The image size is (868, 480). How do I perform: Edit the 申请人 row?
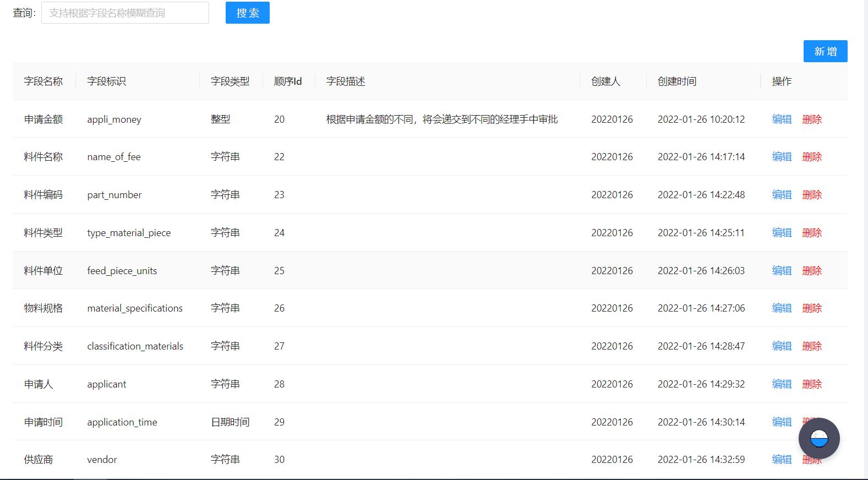point(782,384)
